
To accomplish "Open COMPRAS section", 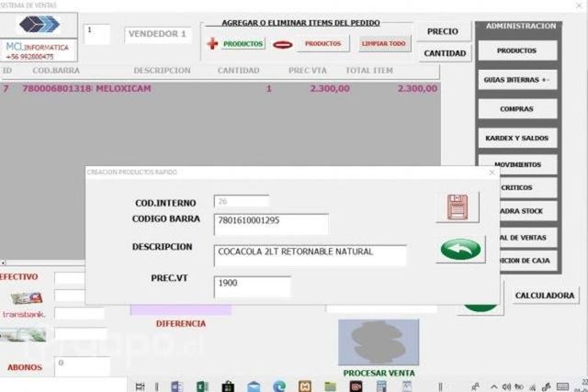I will (517, 109).
